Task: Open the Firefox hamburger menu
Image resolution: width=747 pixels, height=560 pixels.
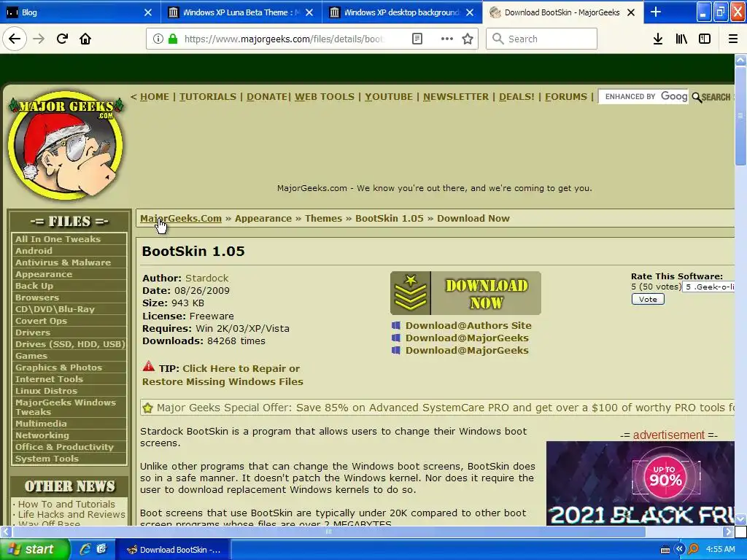Action: tap(733, 39)
